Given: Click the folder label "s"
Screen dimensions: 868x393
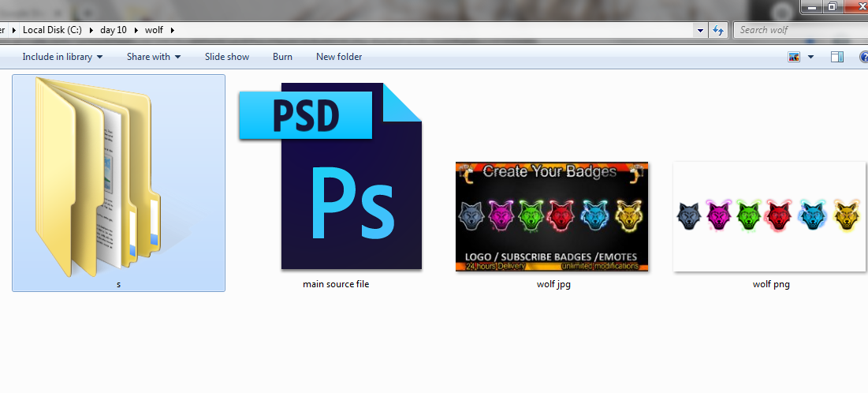Looking at the screenshot, I should (118, 284).
